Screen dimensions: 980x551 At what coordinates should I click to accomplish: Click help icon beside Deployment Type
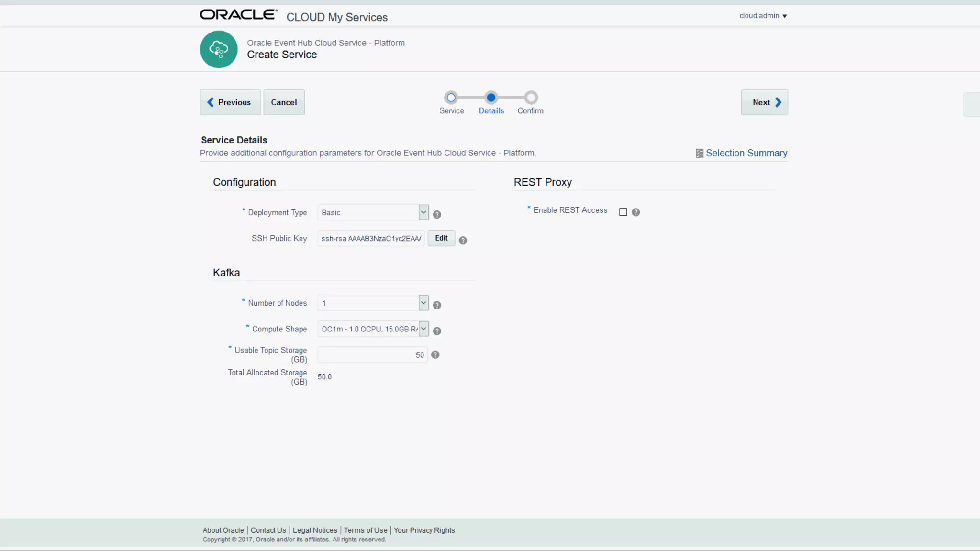437,215
